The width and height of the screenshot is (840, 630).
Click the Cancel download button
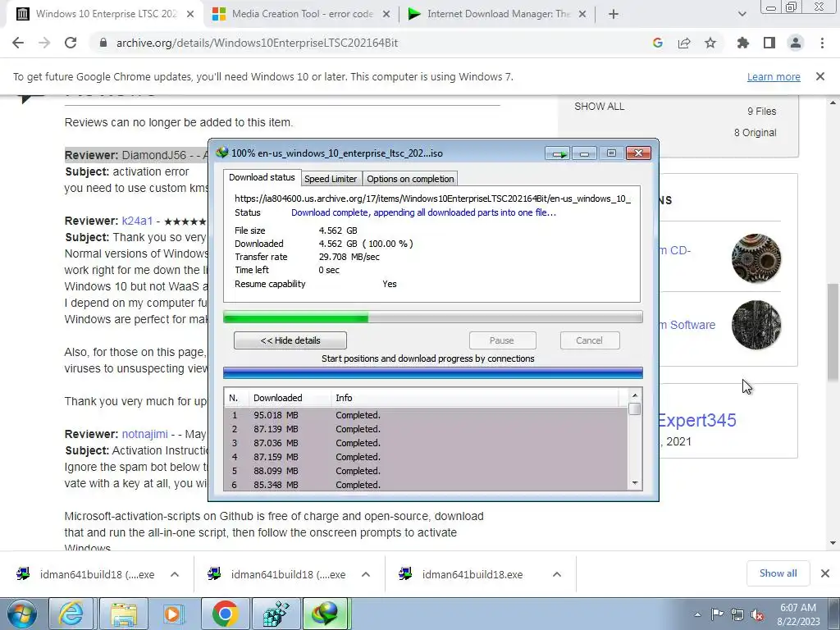pyautogui.click(x=589, y=340)
